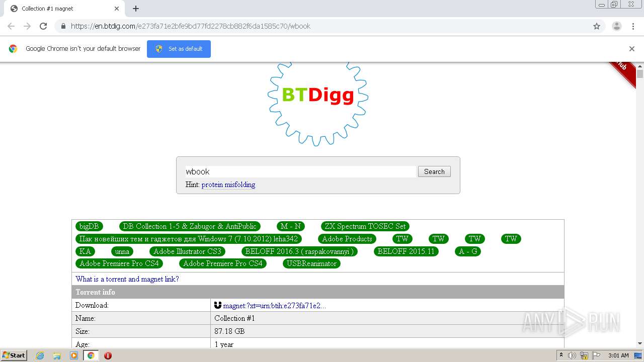Open File Explorer folder taskbar icon
The width and height of the screenshot is (644, 362).
57,355
